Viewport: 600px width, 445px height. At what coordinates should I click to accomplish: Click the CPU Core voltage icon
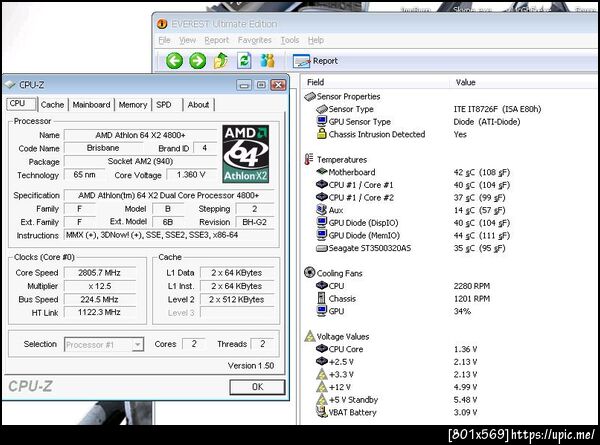click(322, 349)
